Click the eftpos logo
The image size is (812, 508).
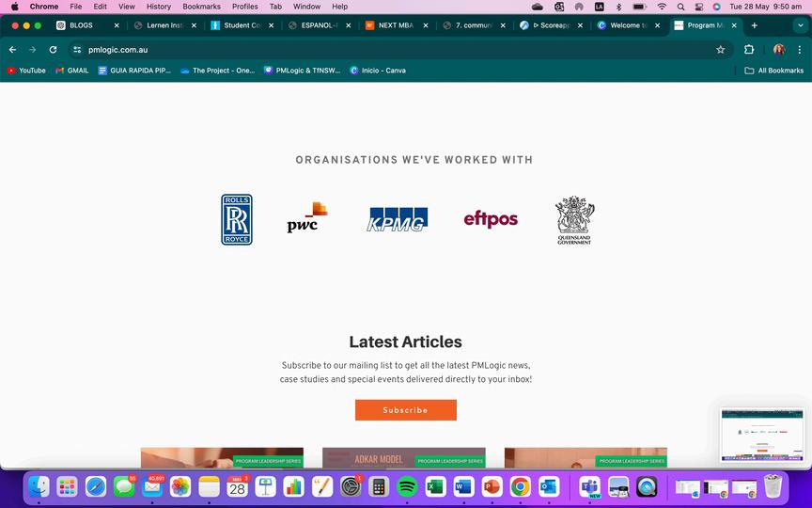[x=491, y=219]
